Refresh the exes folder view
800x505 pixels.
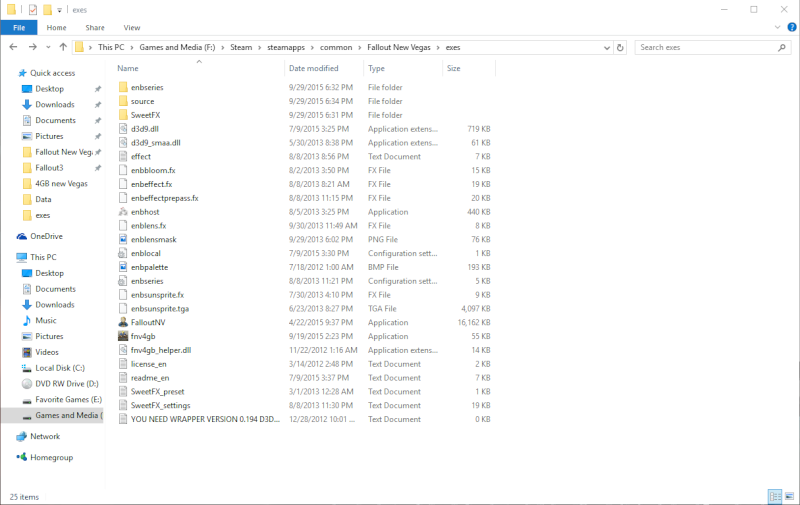[620, 47]
